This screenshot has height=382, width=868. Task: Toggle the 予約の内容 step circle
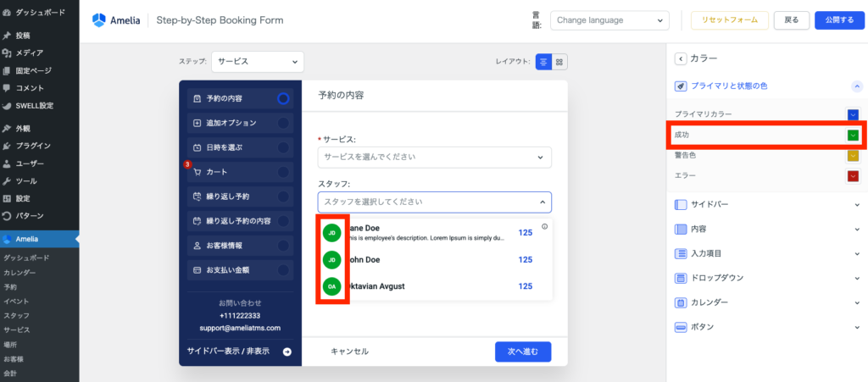tap(283, 98)
